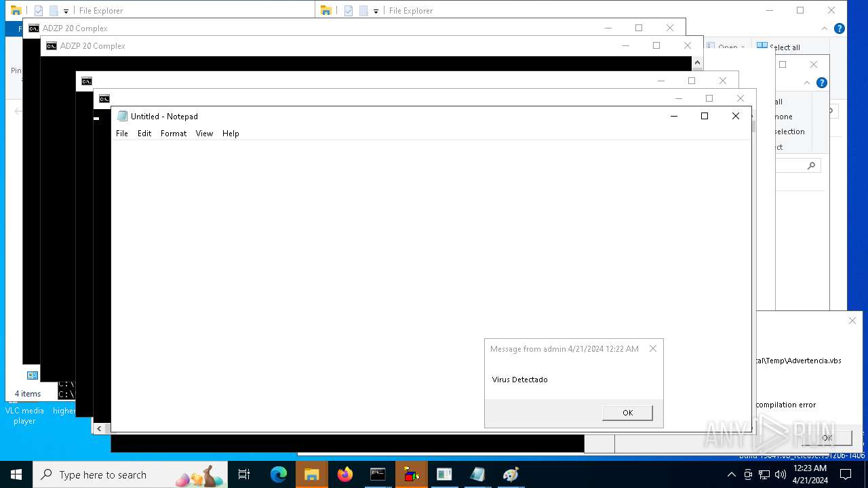
Task: Click Select all in File Explorer ribbon
Action: pyautogui.click(x=778, y=47)
